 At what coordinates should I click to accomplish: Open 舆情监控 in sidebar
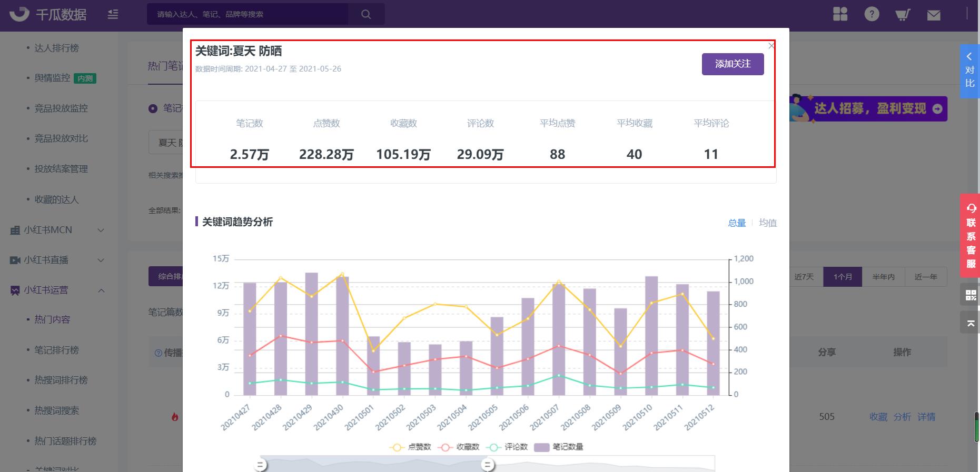[x=52, y=78]
